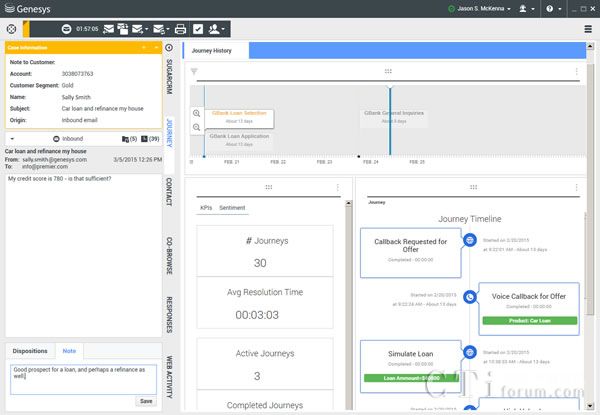Open timeline widget options menu dots
Image resolution: width=600 pixels, height=415 pixels.
(x=576, y=72)
